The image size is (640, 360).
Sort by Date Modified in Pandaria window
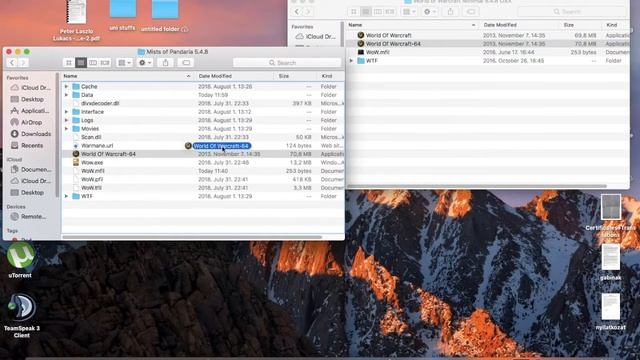click(234, 76)
